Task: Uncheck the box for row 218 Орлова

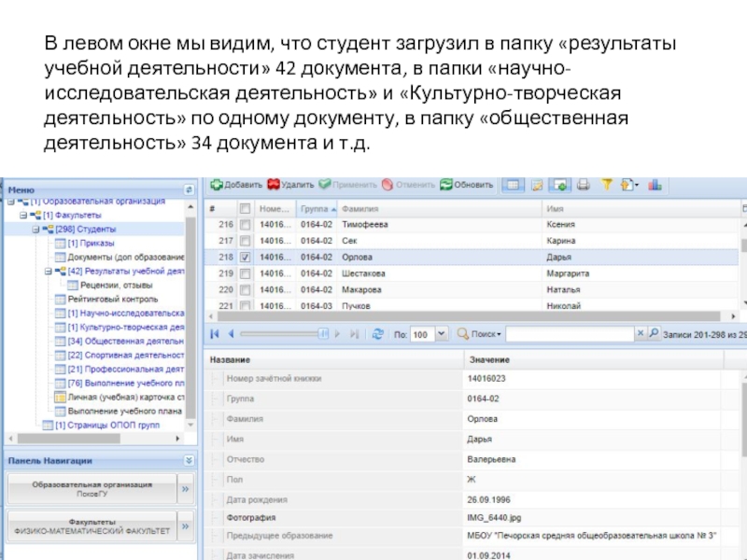Action: point(245,258)
